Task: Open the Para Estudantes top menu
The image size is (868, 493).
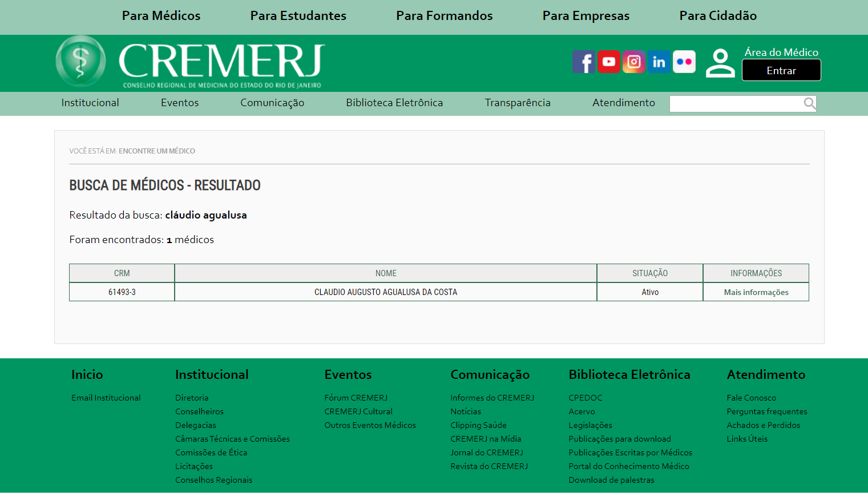Action: pos(298,16)
